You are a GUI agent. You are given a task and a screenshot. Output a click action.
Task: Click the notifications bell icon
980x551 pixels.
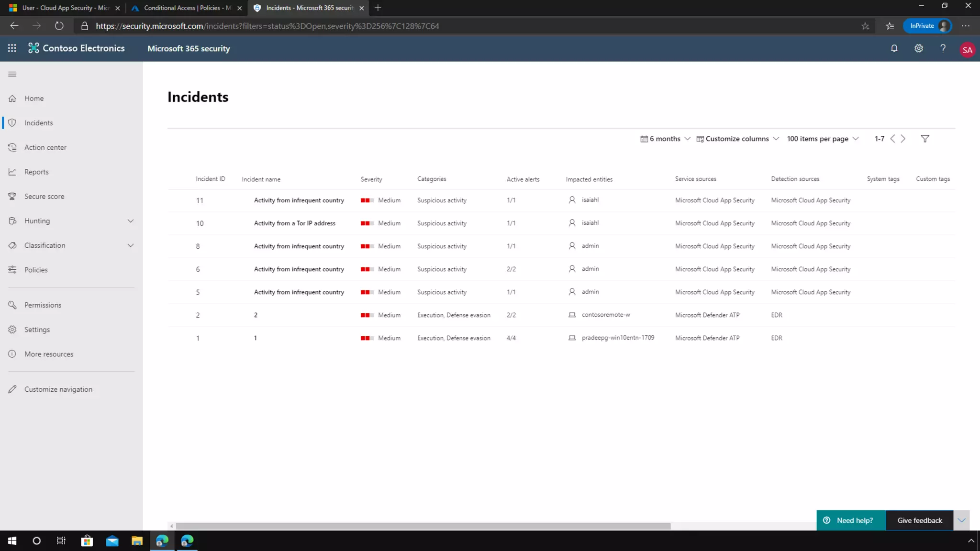[x=894, y=48]
